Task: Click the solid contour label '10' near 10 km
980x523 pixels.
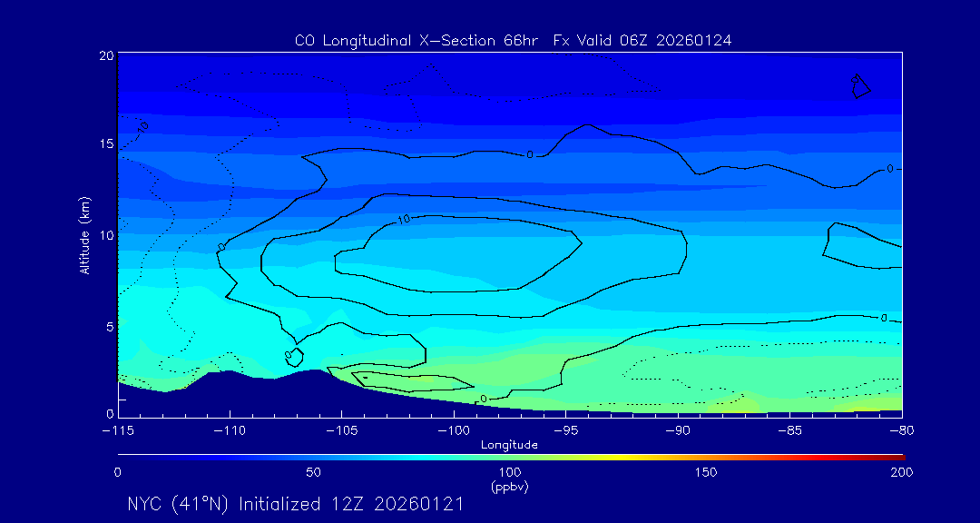Action: pos(404,220)
